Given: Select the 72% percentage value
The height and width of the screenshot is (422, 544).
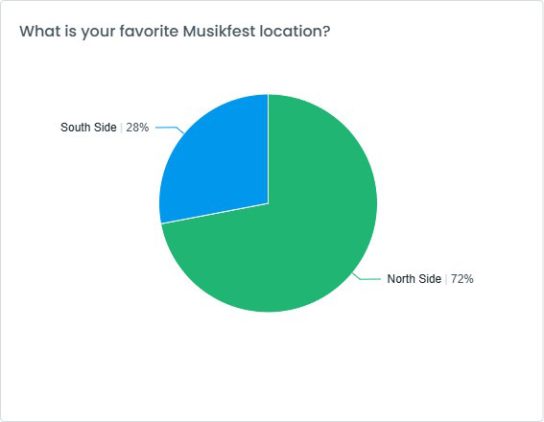Looking at the screenshot, I should [x=462, y=279].
